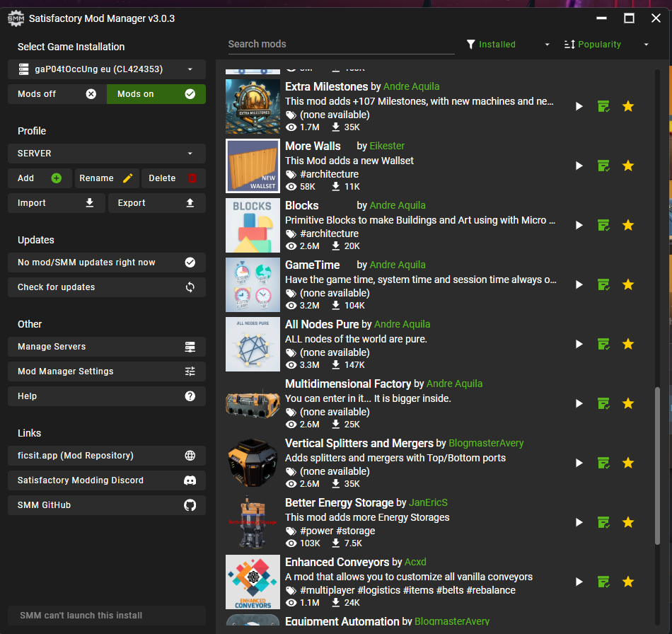Open Acxd author link

415,562
